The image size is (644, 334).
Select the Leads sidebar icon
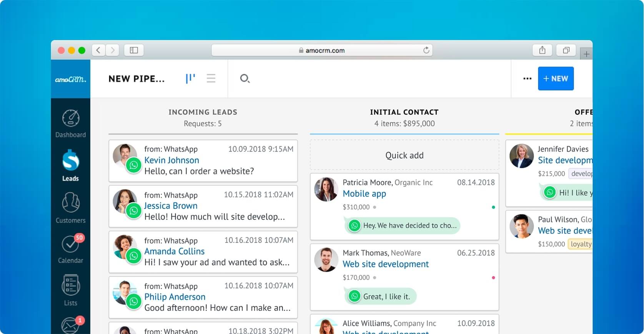[x=71, y=165]
